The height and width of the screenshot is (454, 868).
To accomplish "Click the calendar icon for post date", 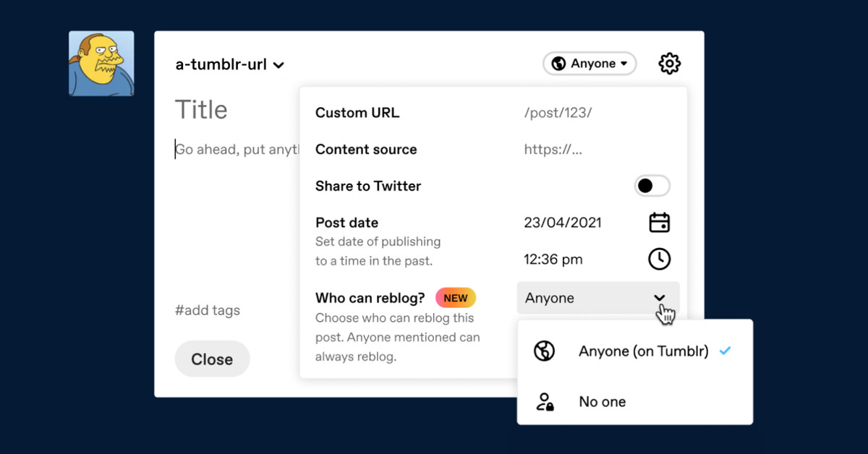I will 659,222.
